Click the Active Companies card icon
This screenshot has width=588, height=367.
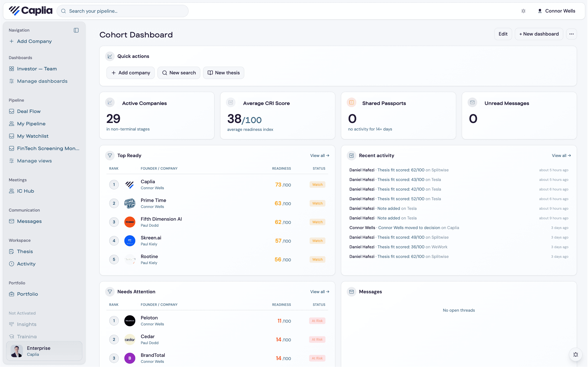[x=110, y=102]
